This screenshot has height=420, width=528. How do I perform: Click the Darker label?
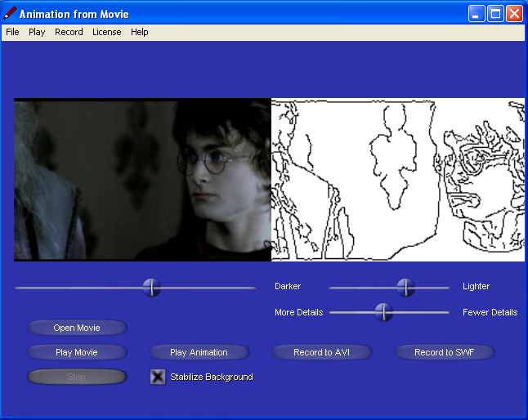click(x=288, y=286)
